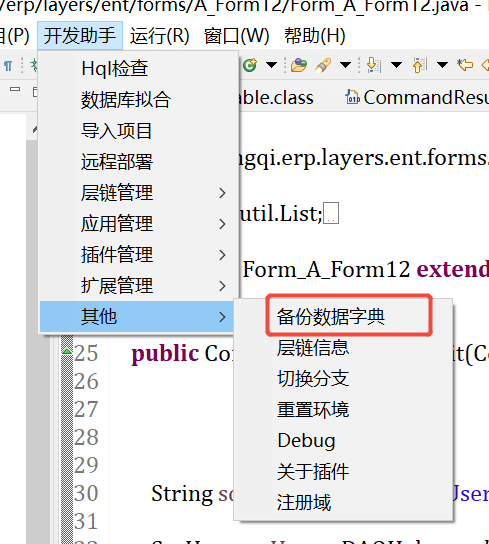Expand the 层链管理 submenu
The height and width of the screenshot is (544, 489).
click(139, 193)
